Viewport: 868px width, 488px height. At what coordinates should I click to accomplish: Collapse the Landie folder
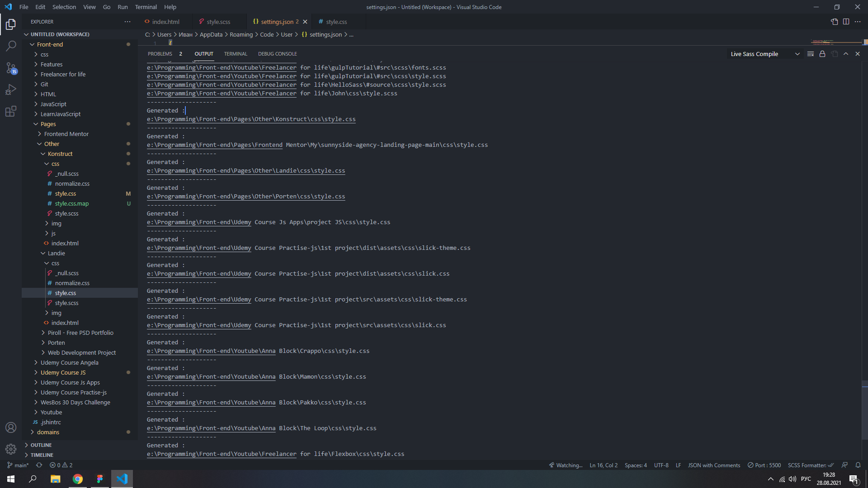(80, 253)
